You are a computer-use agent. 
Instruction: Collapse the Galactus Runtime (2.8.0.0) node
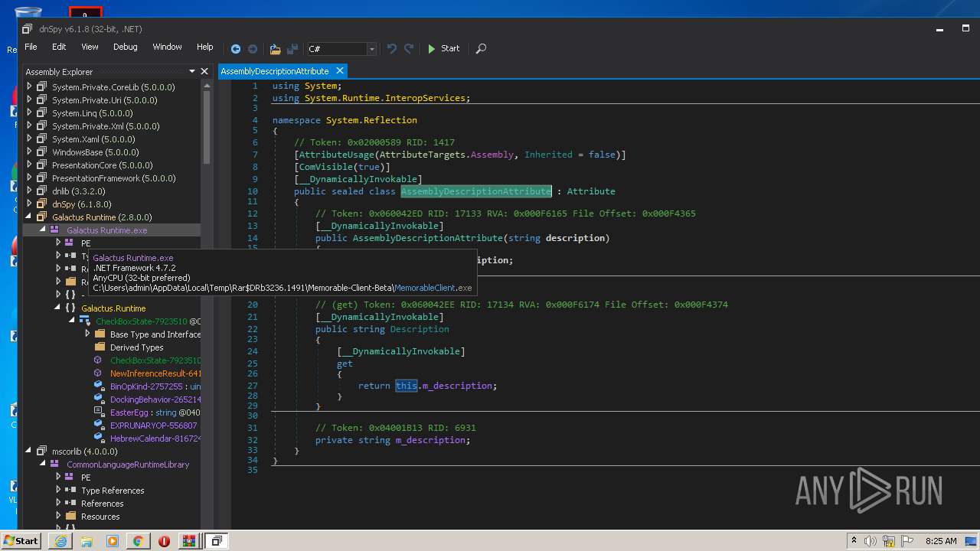tap(29, 217)
